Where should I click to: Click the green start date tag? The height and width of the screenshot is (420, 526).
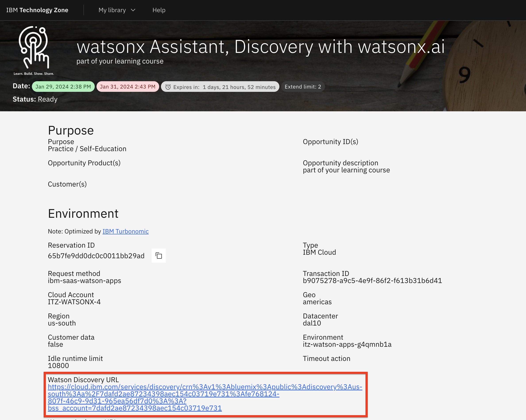pos(63,87)
